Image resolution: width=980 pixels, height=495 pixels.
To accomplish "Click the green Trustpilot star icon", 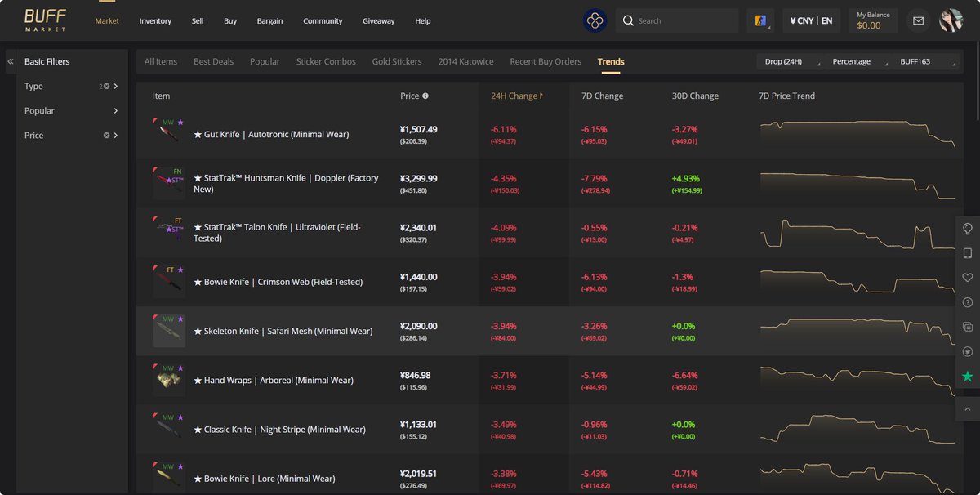I will point(968,377).
